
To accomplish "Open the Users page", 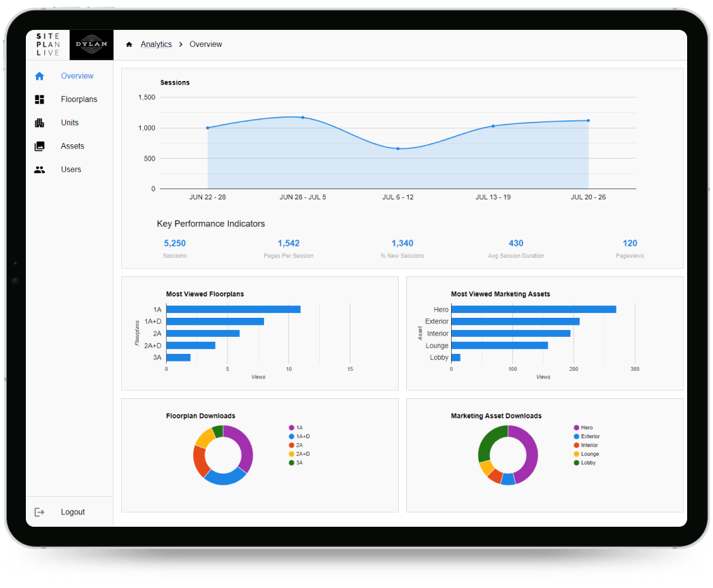I will [x=69, y=169].
